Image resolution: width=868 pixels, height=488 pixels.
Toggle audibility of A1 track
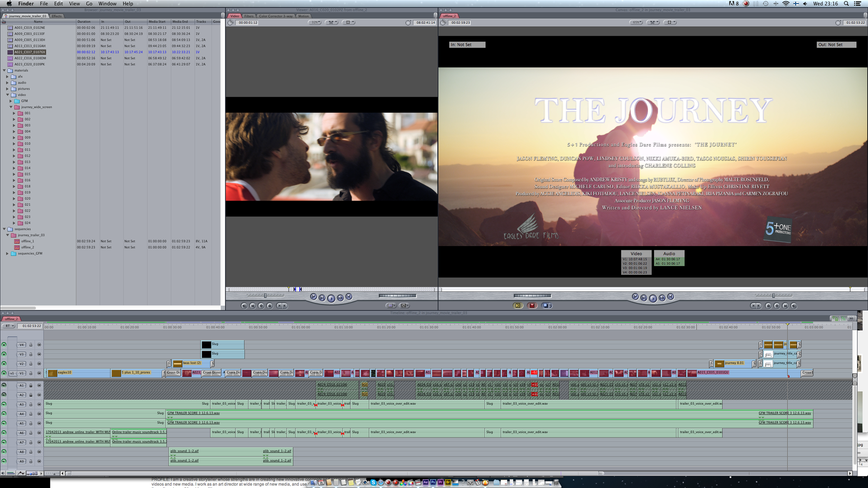coord(4,385)
